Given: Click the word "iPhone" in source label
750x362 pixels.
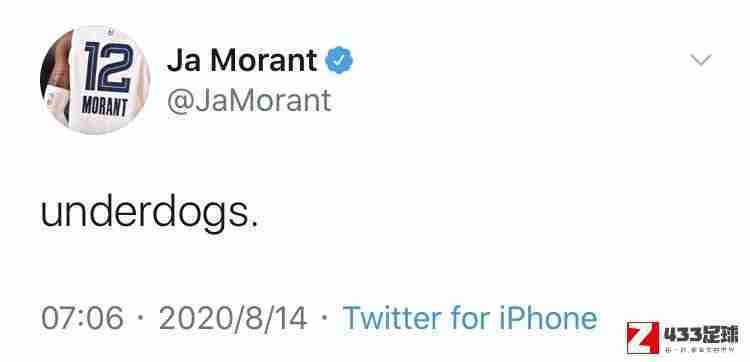Looking at the screenshot, I should (x=548, y=319).
